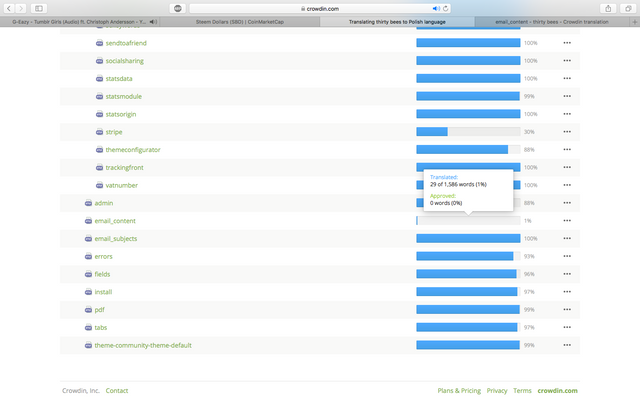Click the file icon beside pdf

(x=88, y=310)
